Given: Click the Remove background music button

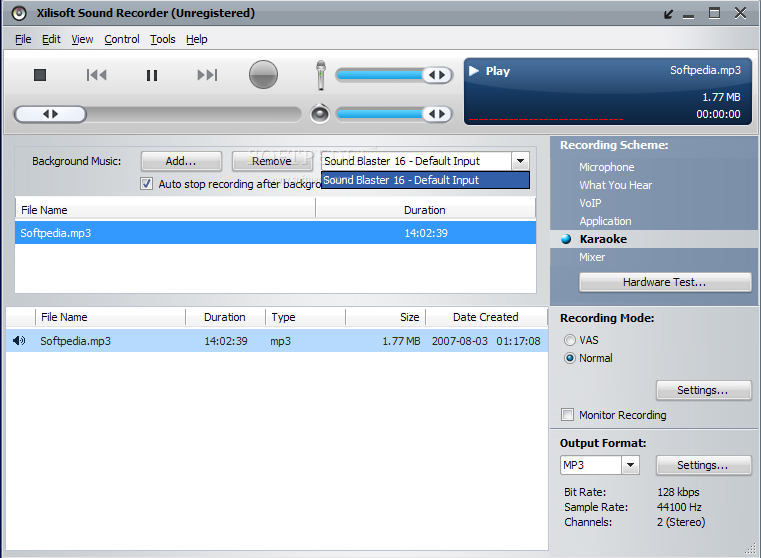Looking at the screenshot, I should pyautogui.click(x=271, y=161).
